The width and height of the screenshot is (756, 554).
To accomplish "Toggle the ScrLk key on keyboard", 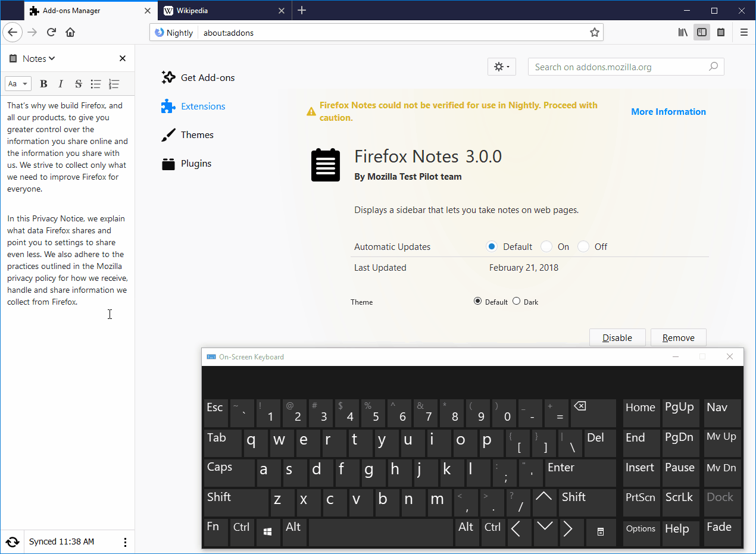I will point(680,502).
